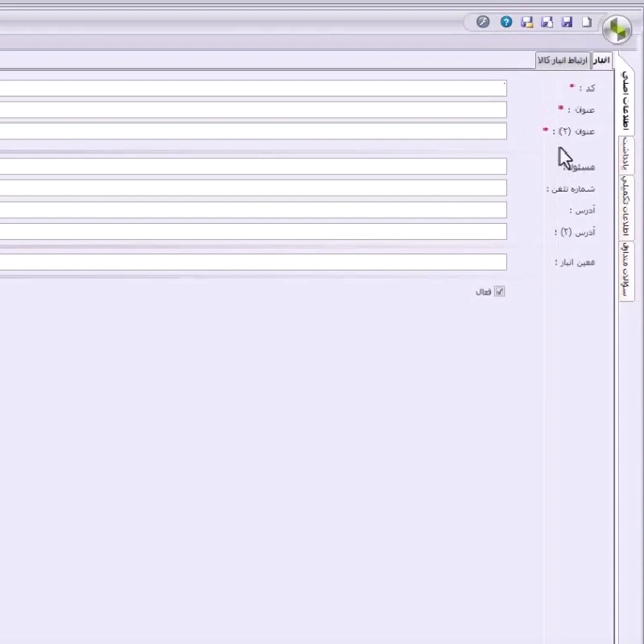The image size is (644, 644).
Task: Select the اطلاعات اصلی vertical tab
Action: [x=625, y=101]
